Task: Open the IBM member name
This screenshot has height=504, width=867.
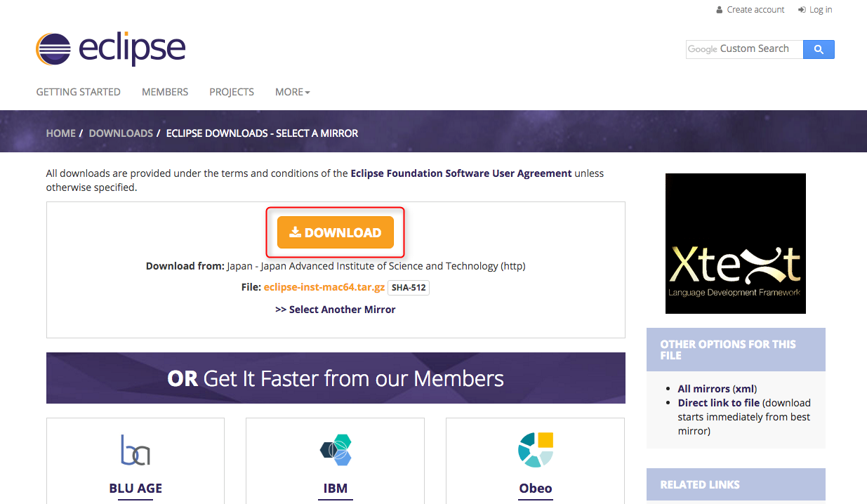Action: point(336,489)
